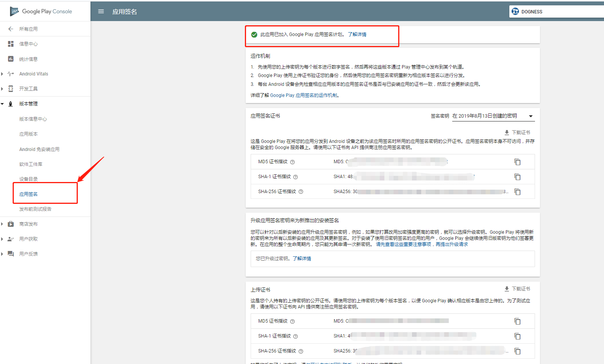
Task: Click help icon for 应用签名证书 SHA-1 证书指纹
Action: click(x=295, y=177)
